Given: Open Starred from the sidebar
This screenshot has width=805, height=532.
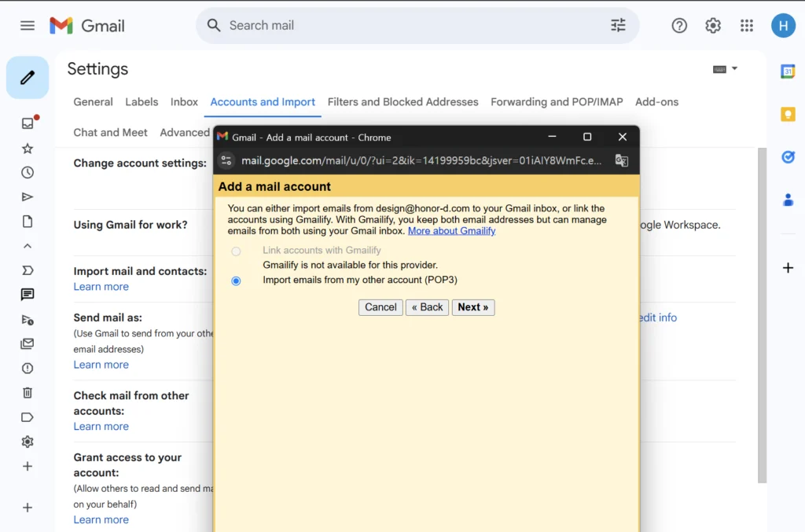Looking at the screenshot, I should (x=28, y=149).
